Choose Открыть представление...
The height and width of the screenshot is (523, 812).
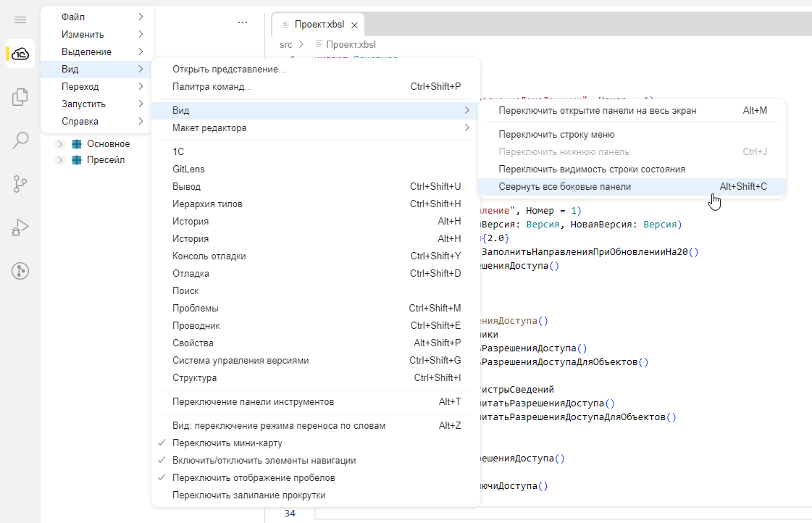316,70
